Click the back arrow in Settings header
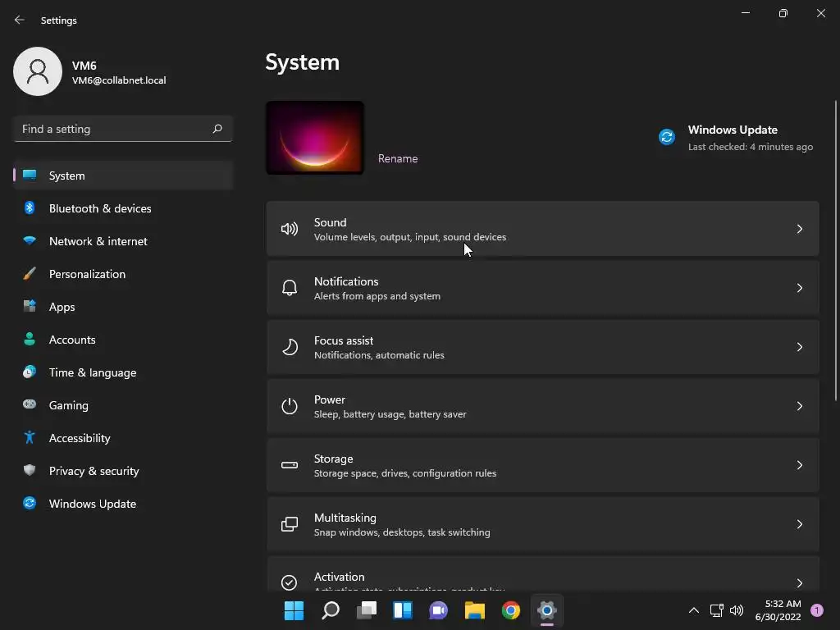This screenshot has height=630, width=840. tap(20, 20)
